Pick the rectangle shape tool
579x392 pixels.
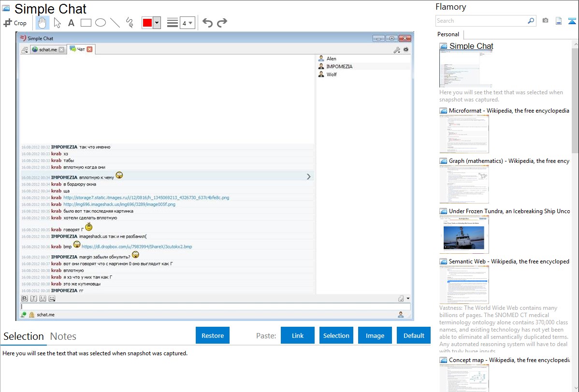(x=86, y=23)
